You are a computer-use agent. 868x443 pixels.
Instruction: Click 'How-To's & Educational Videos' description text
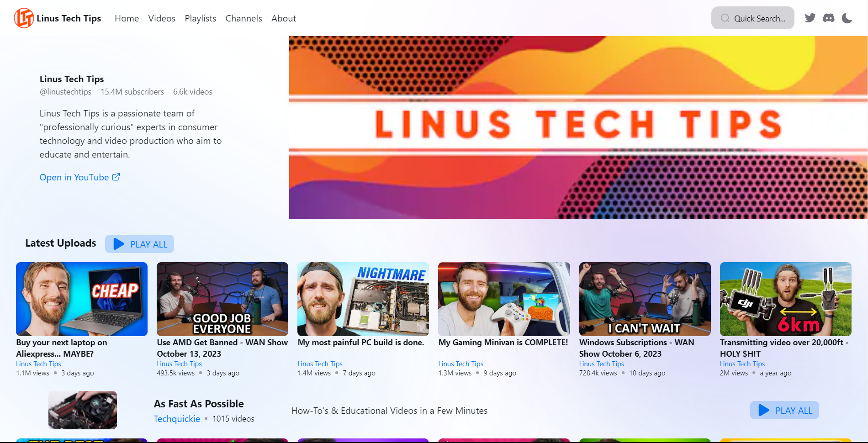(389, 411)
